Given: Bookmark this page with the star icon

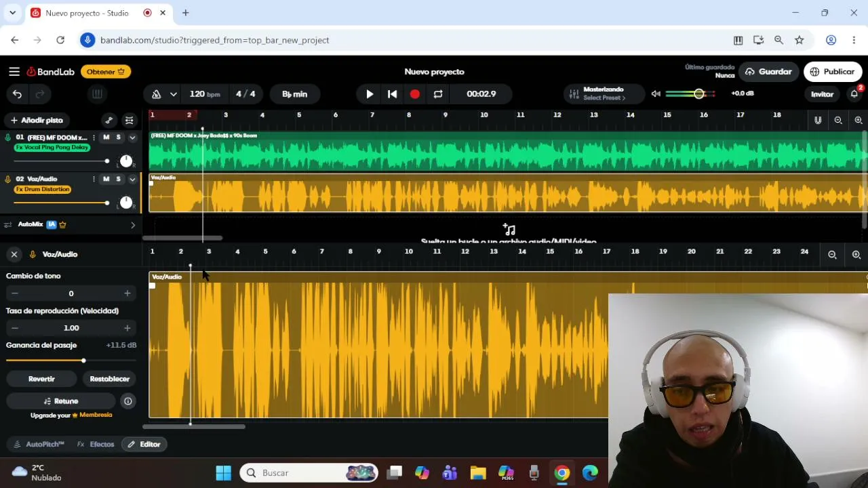Looking at the screenshot, I should (x=800, y=40).
